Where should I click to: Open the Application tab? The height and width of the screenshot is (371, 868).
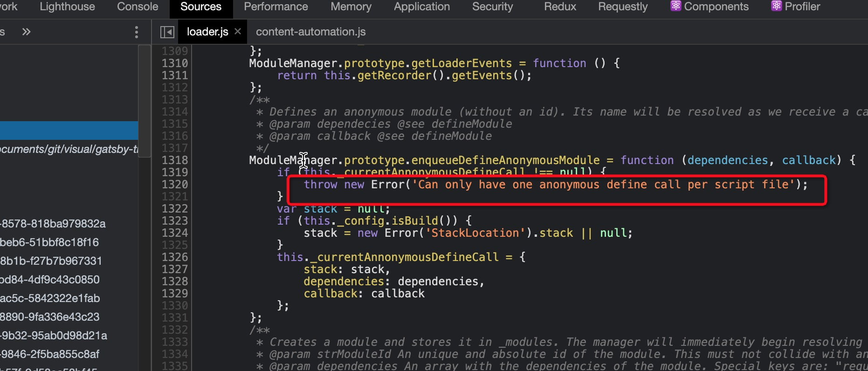[x=422, y=7]
